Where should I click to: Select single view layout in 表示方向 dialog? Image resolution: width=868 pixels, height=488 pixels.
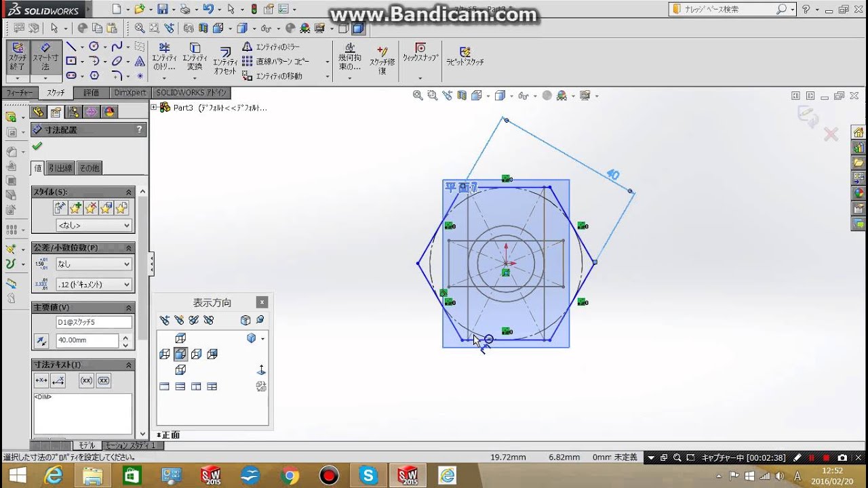[x=164, y=386]
